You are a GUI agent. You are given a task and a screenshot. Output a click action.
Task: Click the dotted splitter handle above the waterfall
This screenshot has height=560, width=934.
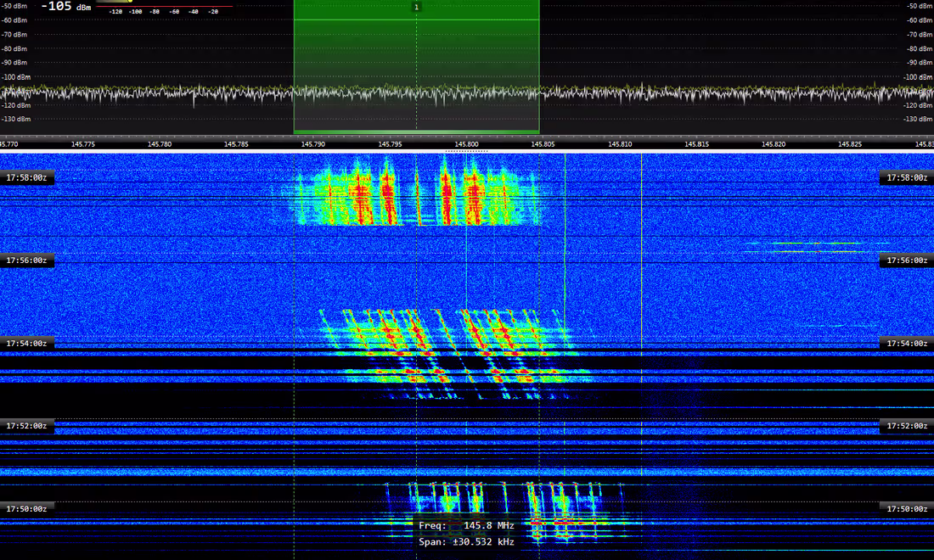coord(466,151)
